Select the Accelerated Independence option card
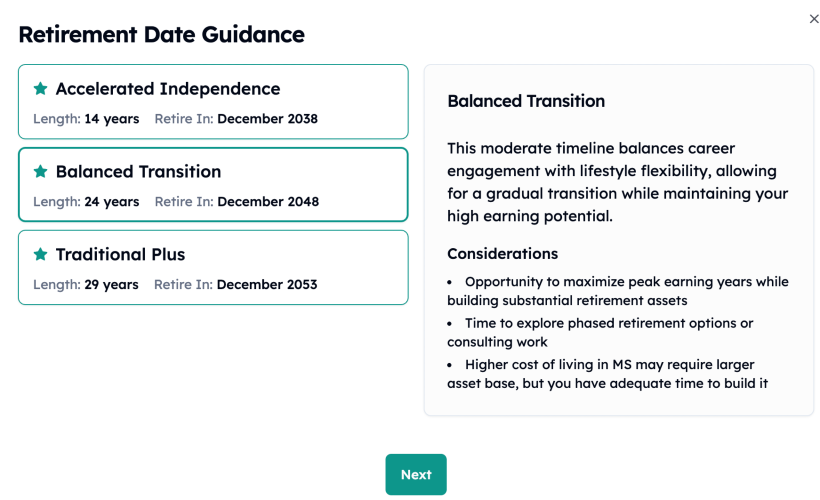 point(213,101)
